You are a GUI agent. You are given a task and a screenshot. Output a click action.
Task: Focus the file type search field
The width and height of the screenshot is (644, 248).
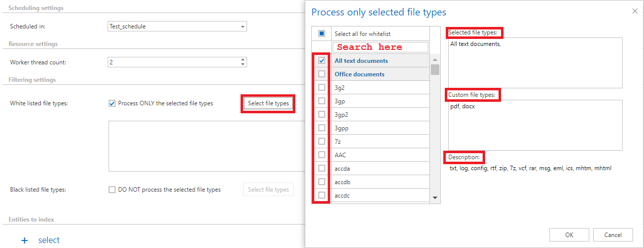(381, 47)
